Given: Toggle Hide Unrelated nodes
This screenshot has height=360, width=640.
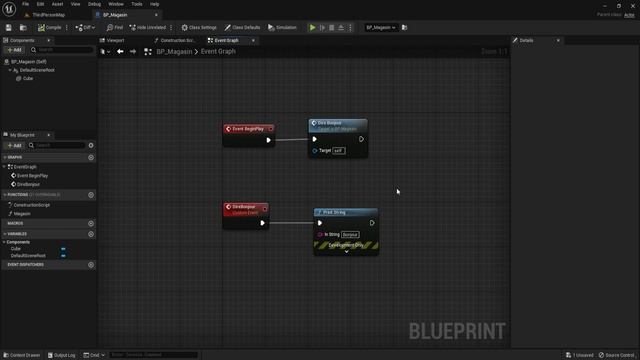Looking at the screenshot, I should tap(148, 27).
